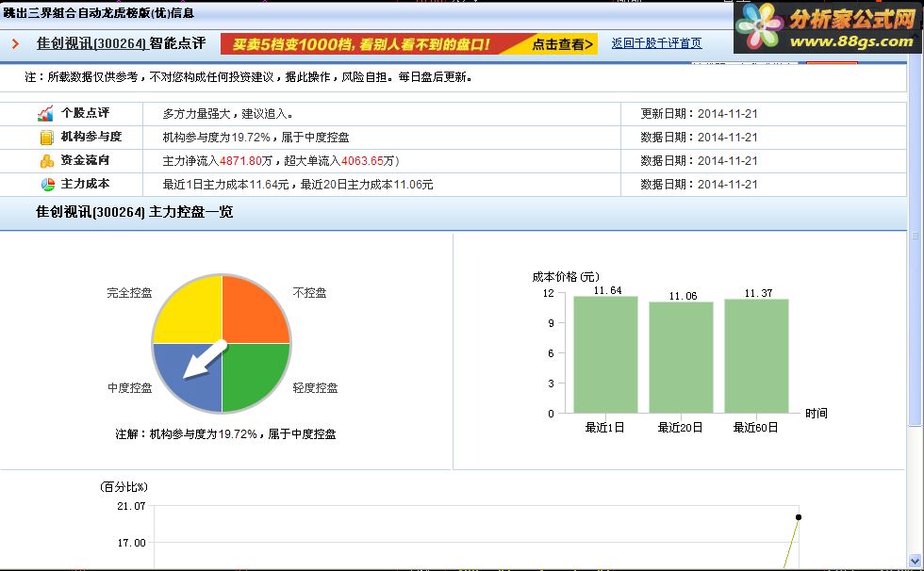Open the 佳创视讯[300264] stock link
This screenshot has height=571, width=924.
tap(91, 43)
